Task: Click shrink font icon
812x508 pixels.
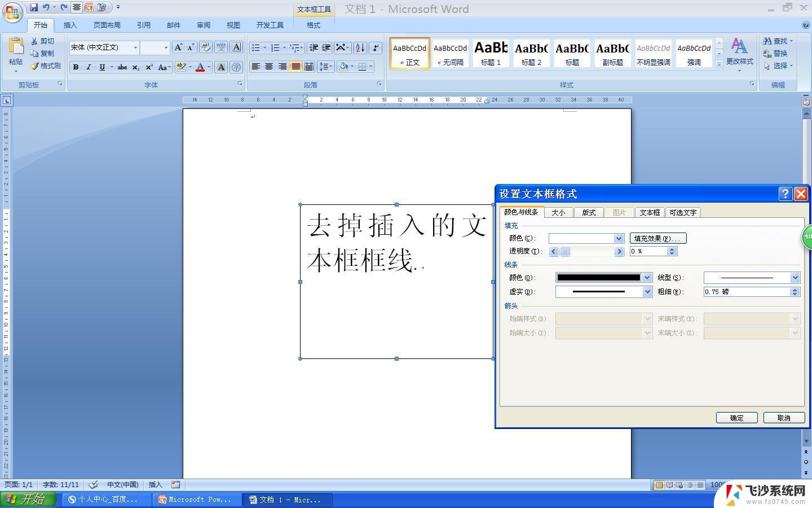Action: (191, 47)
